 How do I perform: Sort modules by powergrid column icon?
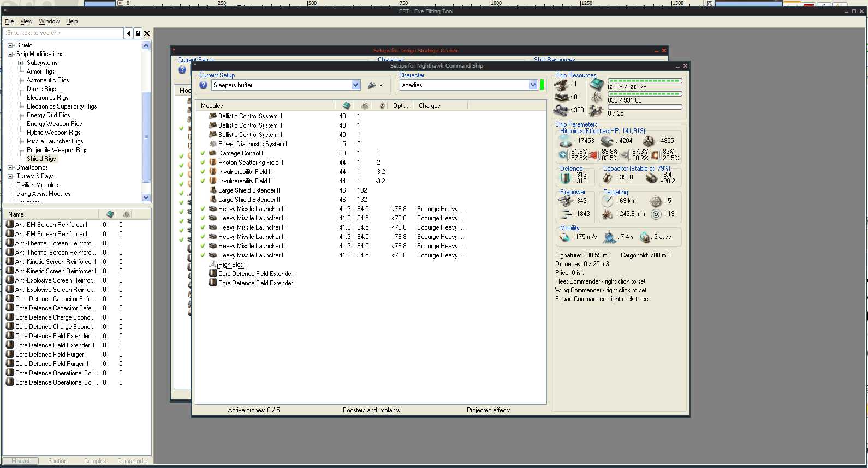point(365,106)
